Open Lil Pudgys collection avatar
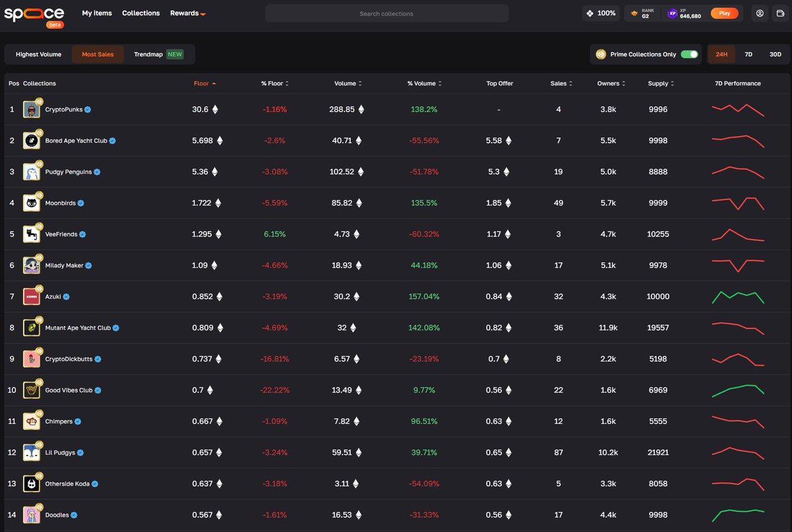The image size is (792, 532). click(x=32, y=452)
